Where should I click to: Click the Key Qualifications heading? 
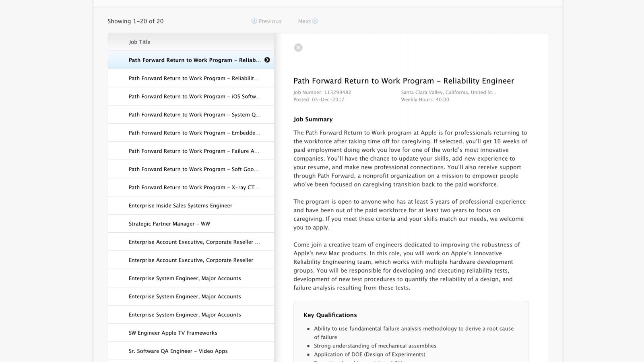[330, 315]
